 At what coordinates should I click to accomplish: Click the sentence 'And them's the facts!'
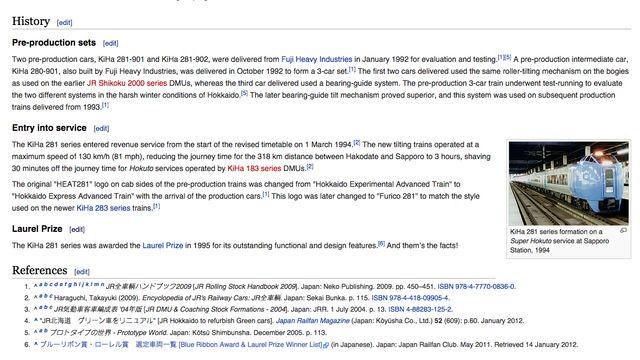pos(422,245)
